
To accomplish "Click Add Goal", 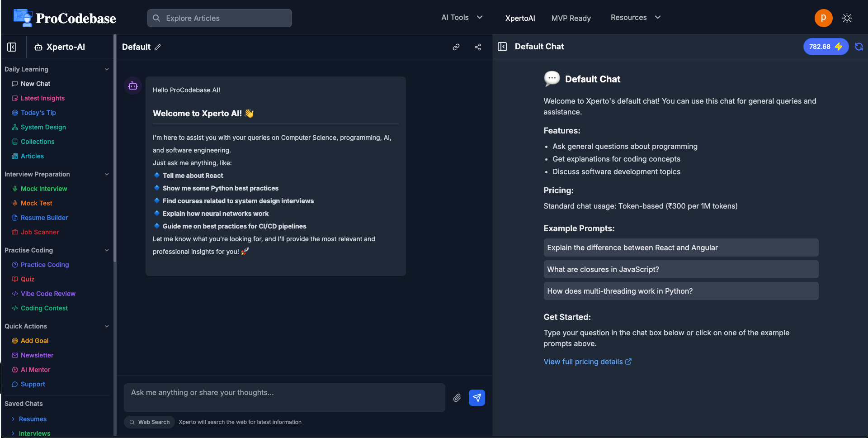I will pyautogui.click(x=30, y=341).
